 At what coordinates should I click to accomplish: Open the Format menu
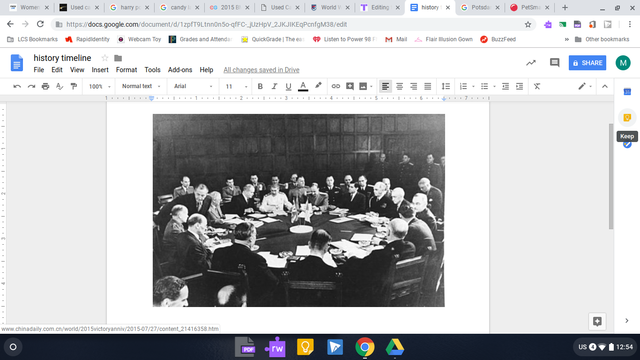(x=127, y=70)
